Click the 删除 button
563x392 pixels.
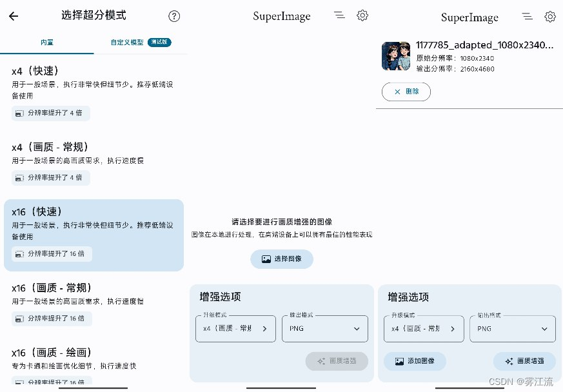pos(406,92)
